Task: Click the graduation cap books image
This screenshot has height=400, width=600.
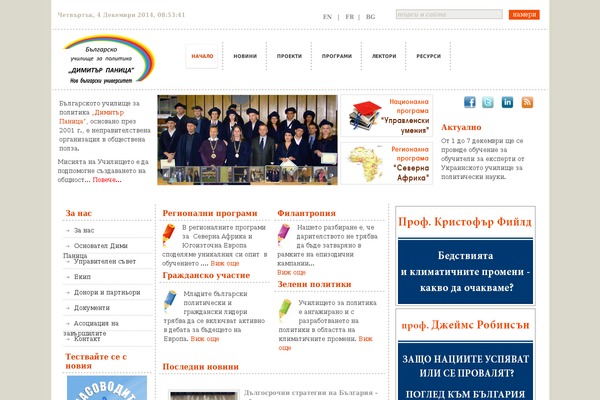Action: 364,115
